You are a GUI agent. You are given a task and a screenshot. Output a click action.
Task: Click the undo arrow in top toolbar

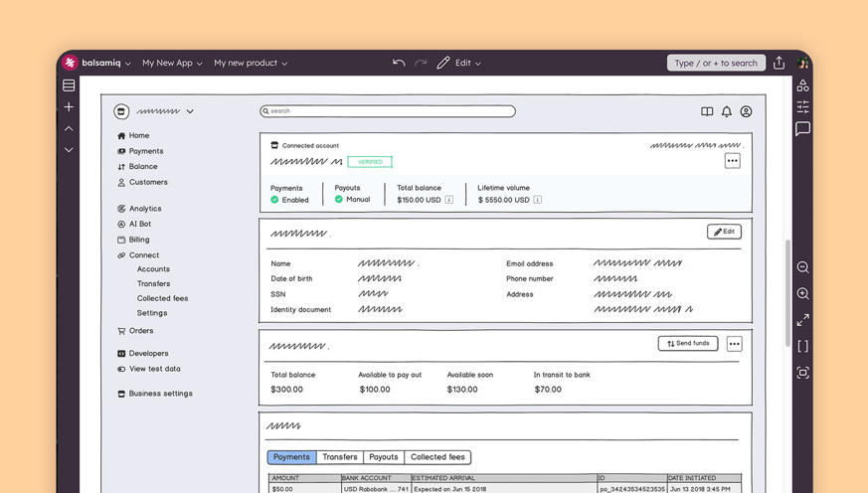tap(399, 63)
